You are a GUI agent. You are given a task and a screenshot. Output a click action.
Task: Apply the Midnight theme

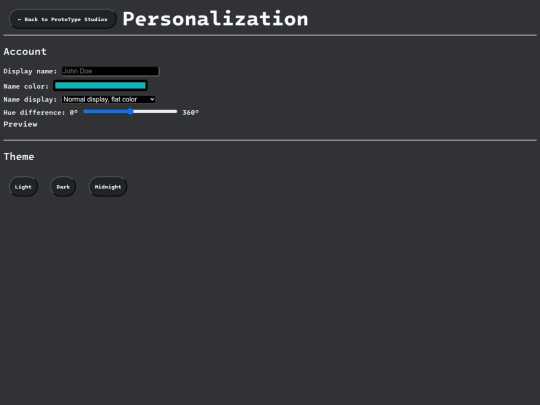coord(108,187)
